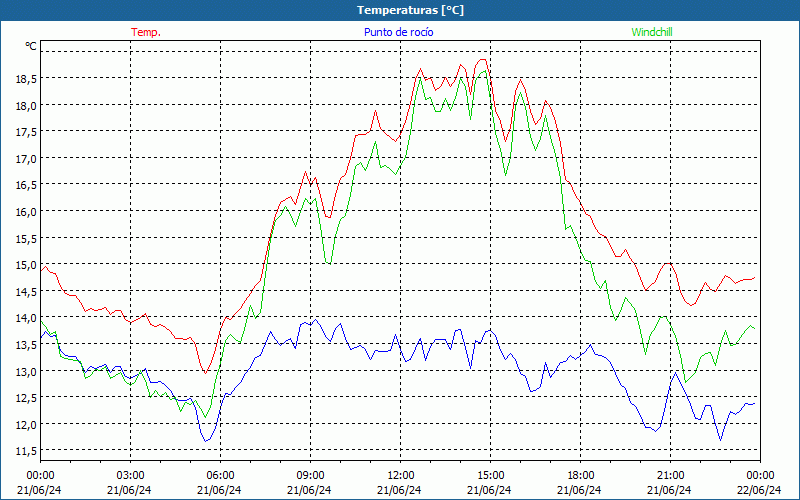Image resolution: width=800 pixels, height=500 pixels.
Task: Click the '18,0' y-axis value
Action: (26, 106)
